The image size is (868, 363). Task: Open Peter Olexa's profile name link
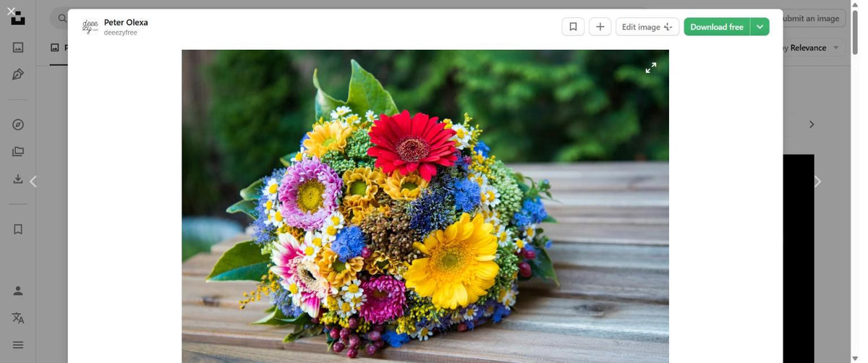coord(126,22)
